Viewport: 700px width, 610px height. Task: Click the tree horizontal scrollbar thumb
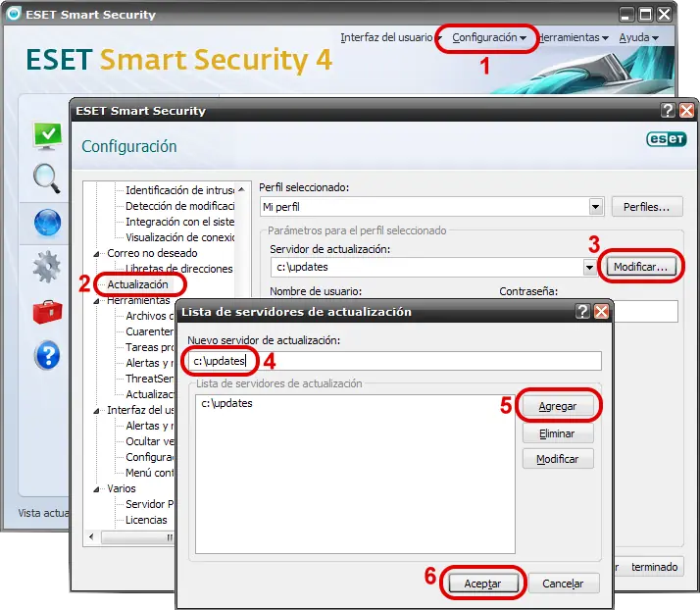pos(137,536)
